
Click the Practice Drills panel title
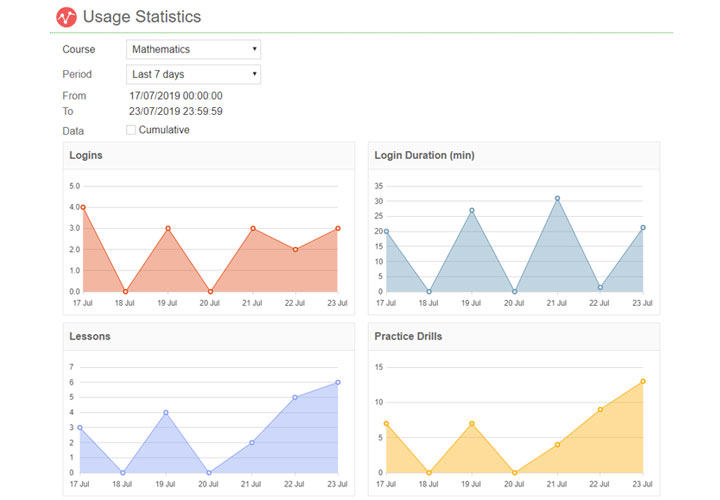click(x=408, y=337)
